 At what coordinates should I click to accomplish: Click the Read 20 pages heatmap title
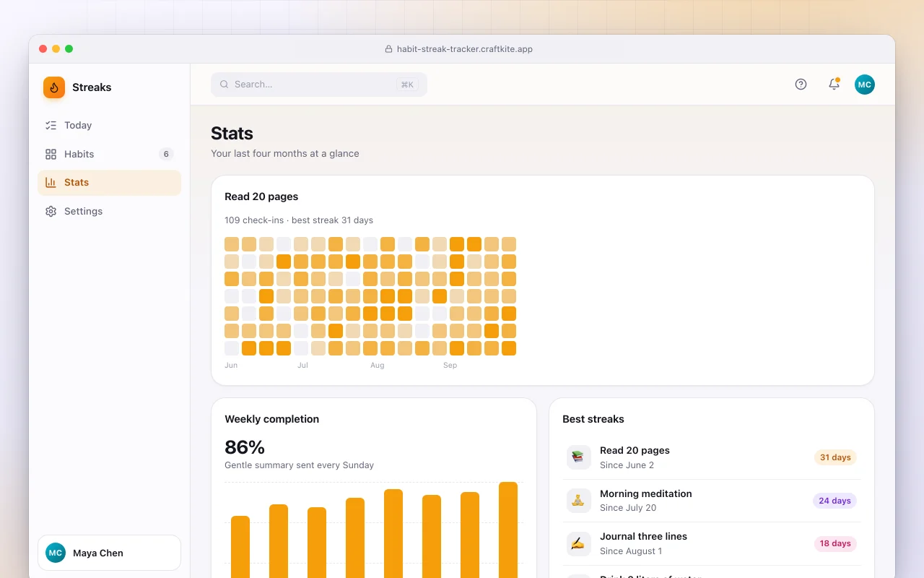(x=261, y=197)
